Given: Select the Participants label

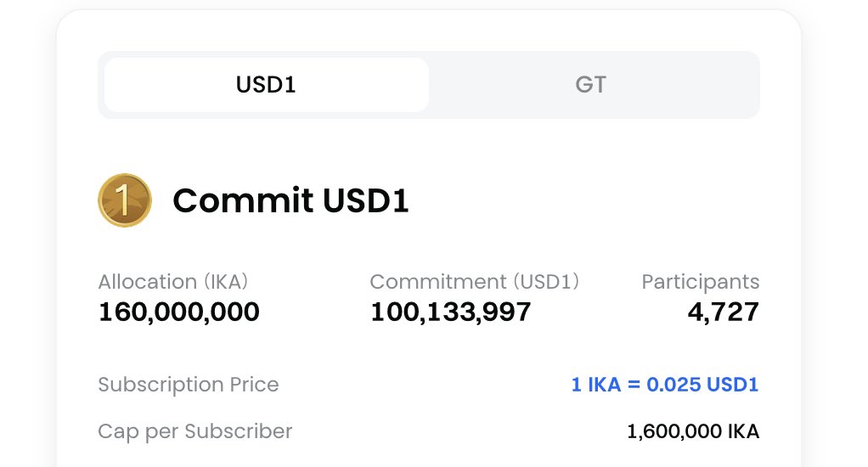Looking at the screenshot, I should (701, 282).
